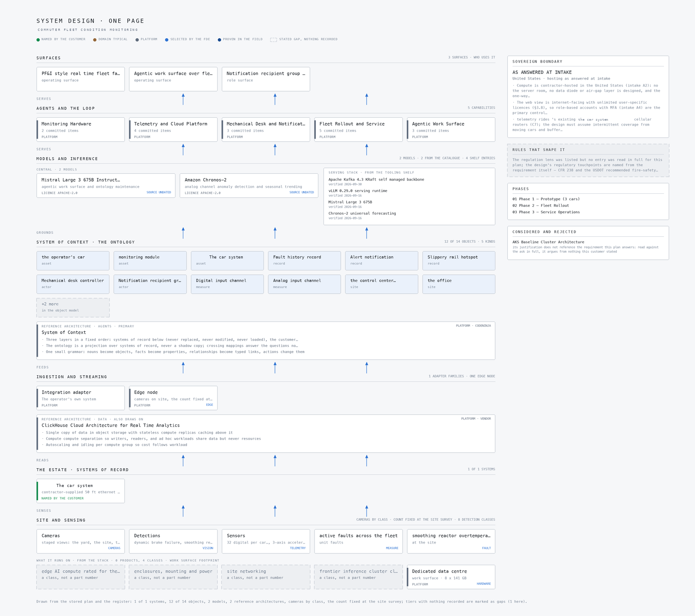
Task: Open the Agentic work surface over fleet card
Action: [x=173, y=79]
